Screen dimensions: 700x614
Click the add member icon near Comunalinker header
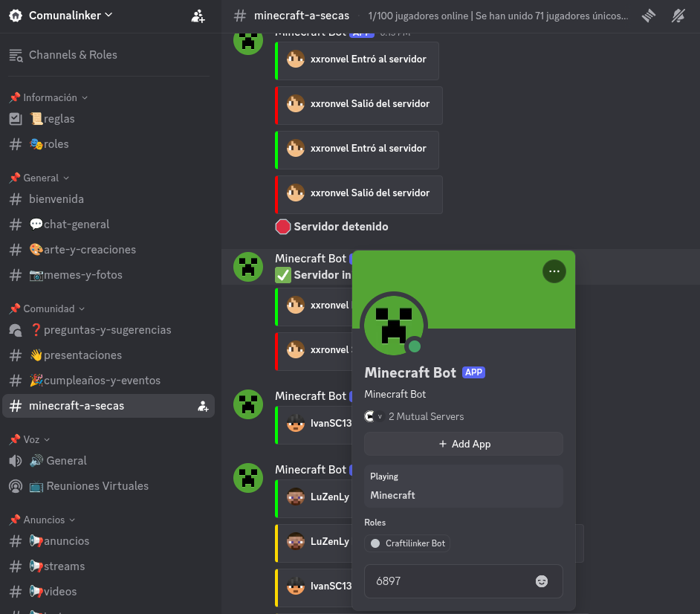click(198, 16)
